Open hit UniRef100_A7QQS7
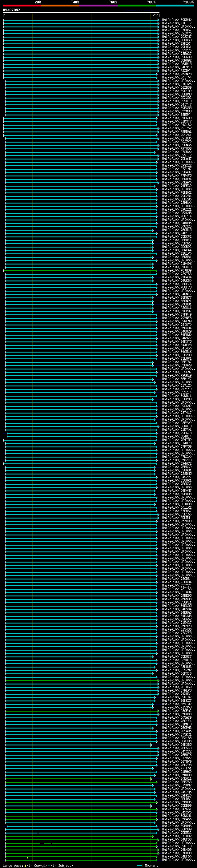 (x=177, y=30)
